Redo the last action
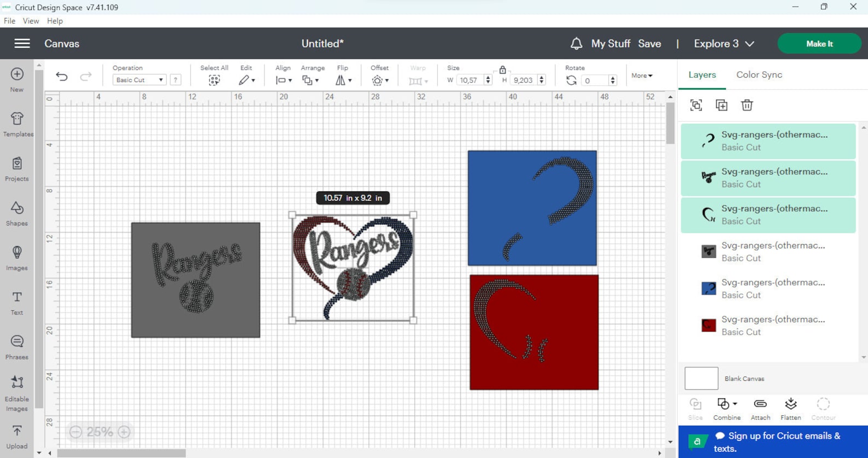 coord(86,77)
